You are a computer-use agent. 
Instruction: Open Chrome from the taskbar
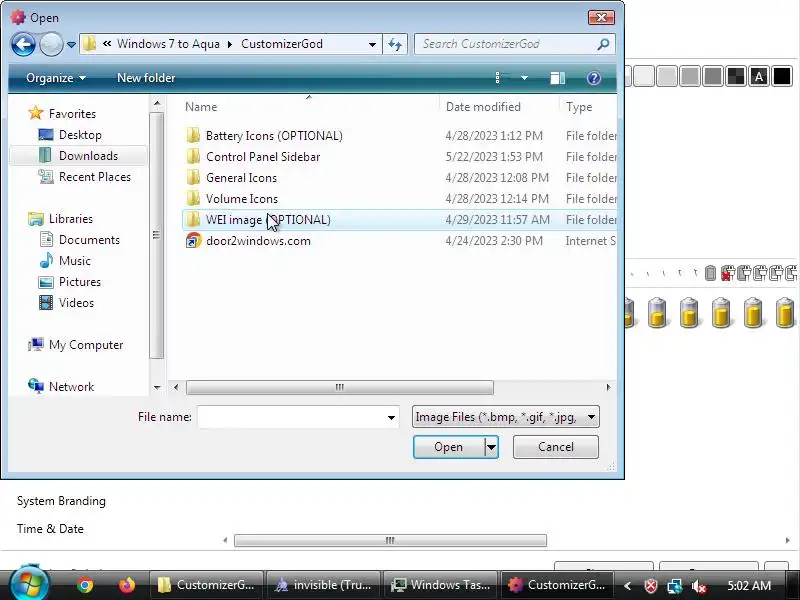tap(85, 585)
